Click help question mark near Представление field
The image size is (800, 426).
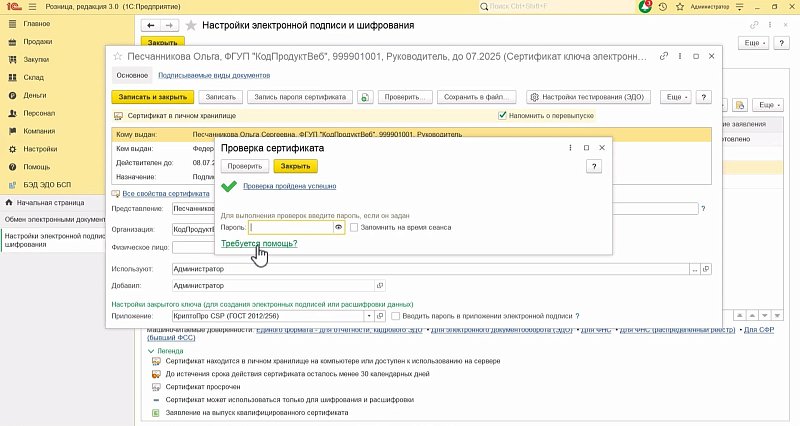(x=704, y=209)
